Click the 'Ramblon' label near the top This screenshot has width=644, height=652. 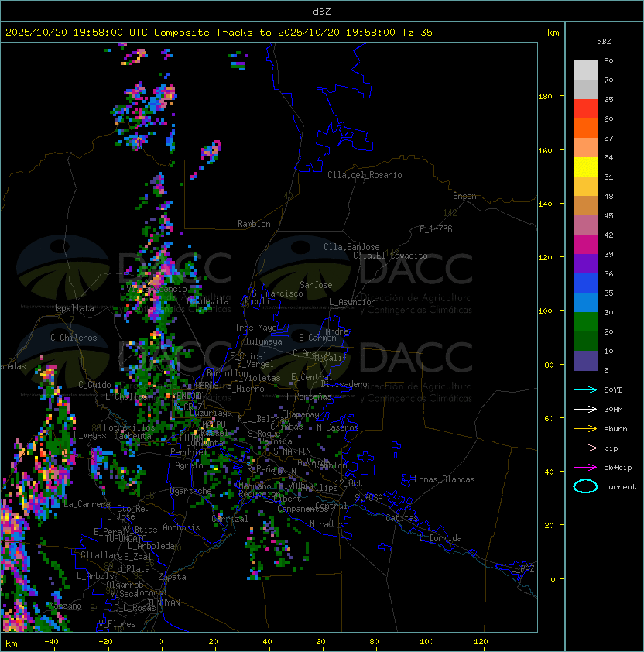tap(254, 224)
